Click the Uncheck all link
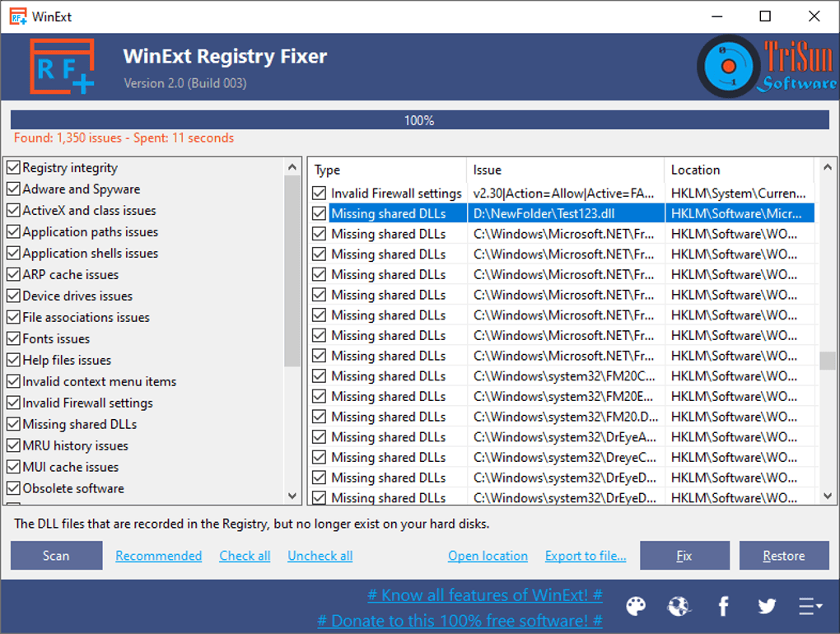 coord(320,556)
